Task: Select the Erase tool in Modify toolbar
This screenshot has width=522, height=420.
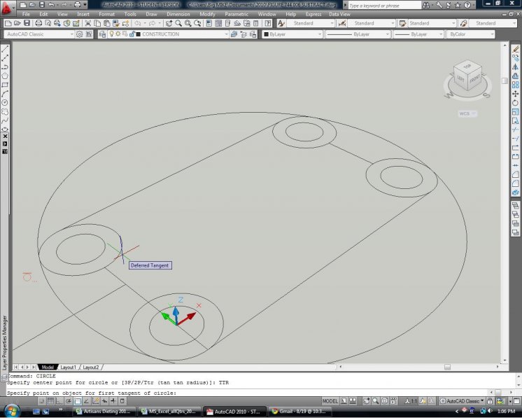Action: point(516,49)
